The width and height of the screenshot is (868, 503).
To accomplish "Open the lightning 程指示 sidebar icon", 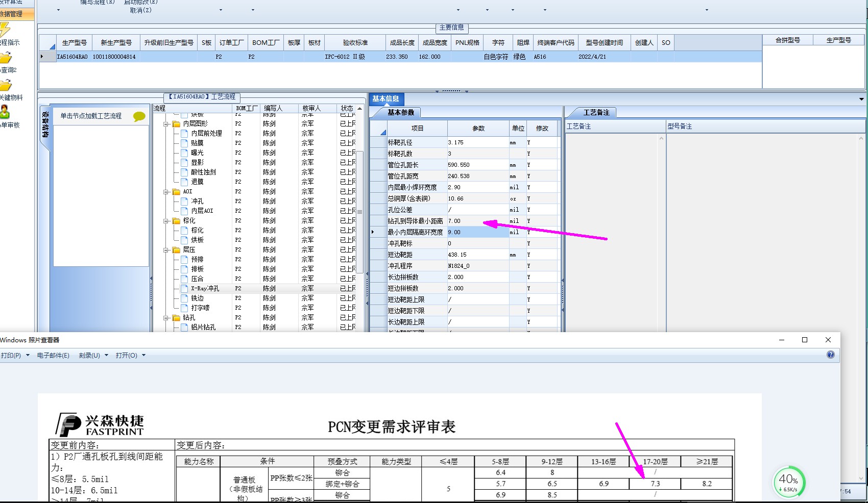I will point(5,30).
